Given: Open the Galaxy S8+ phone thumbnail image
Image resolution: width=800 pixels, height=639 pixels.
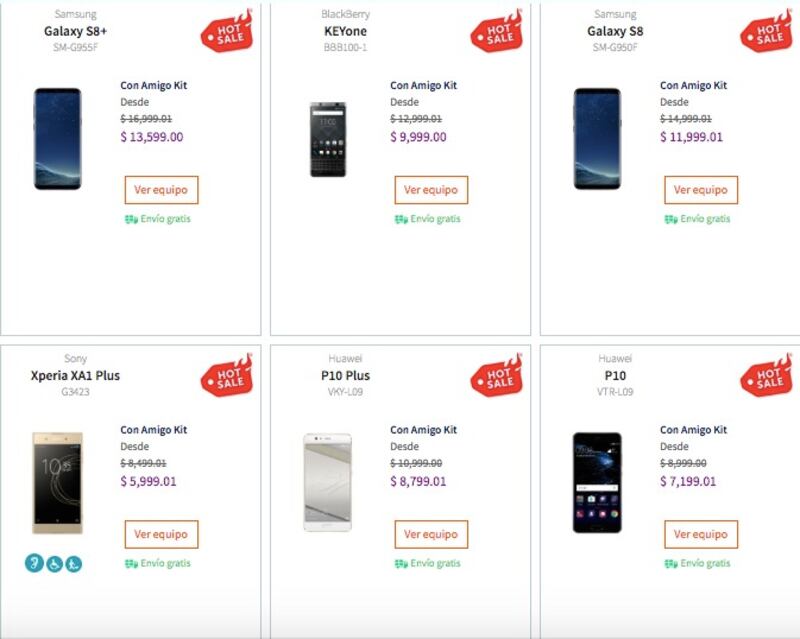Looking at the screenshot, I should pos(57,139).
